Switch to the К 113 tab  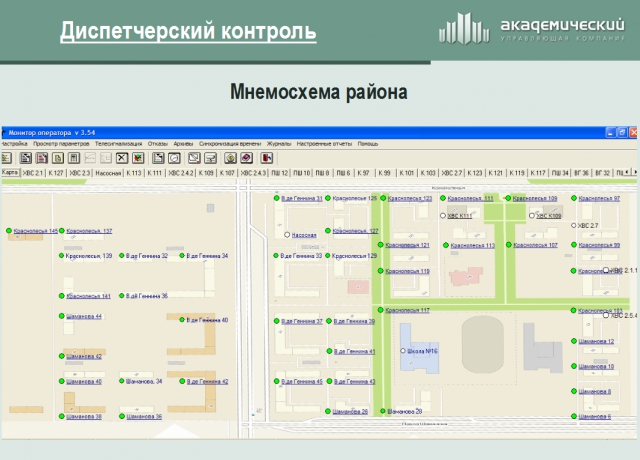coord(134,173)
